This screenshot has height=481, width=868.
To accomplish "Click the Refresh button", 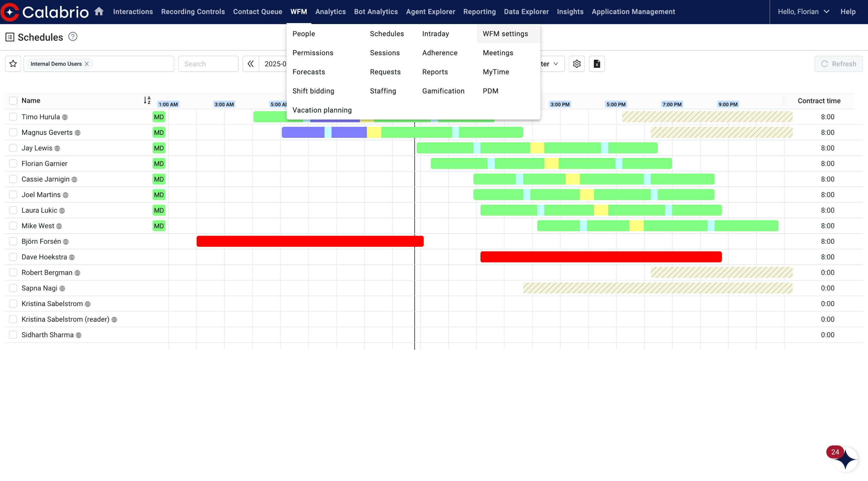I will tap(838, 64).
